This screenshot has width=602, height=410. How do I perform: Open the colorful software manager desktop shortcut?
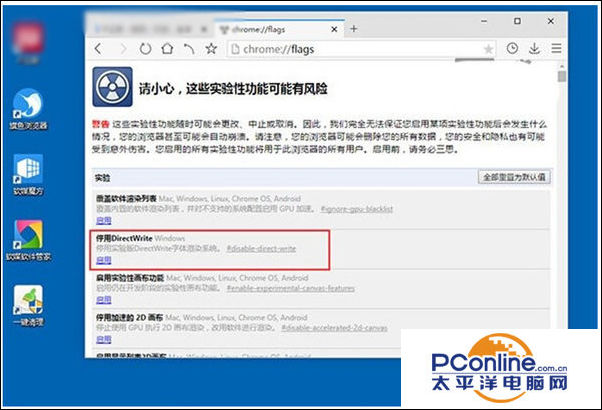[28, 240]
